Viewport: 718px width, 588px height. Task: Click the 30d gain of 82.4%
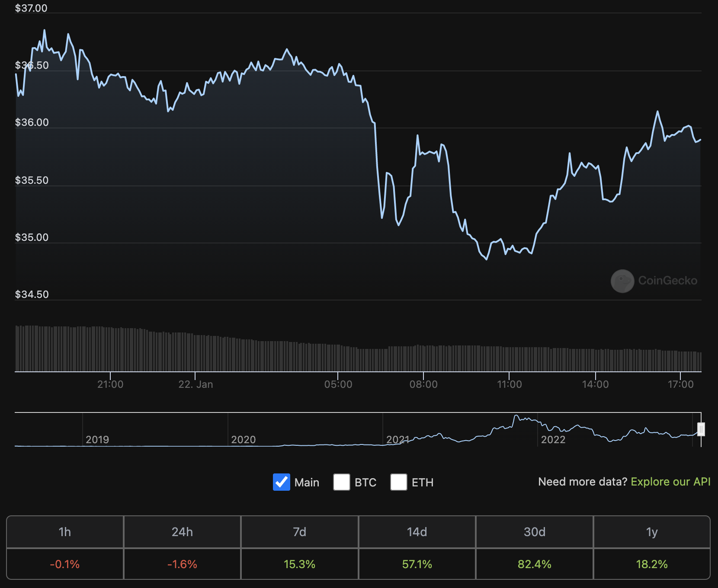534,564
